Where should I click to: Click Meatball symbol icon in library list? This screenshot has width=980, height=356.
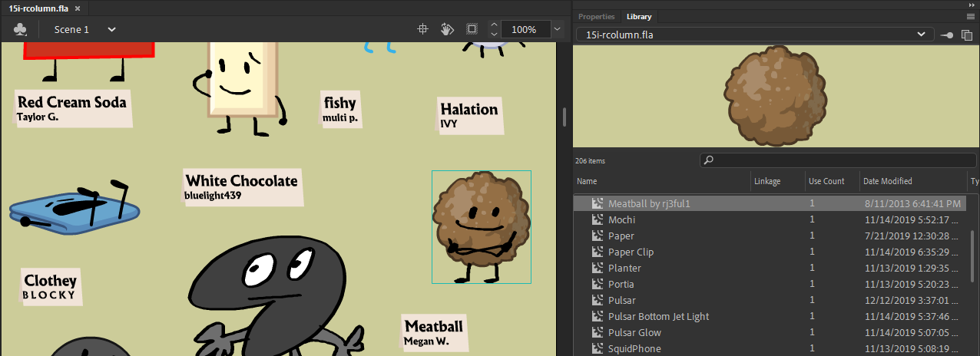pos(596,204)
